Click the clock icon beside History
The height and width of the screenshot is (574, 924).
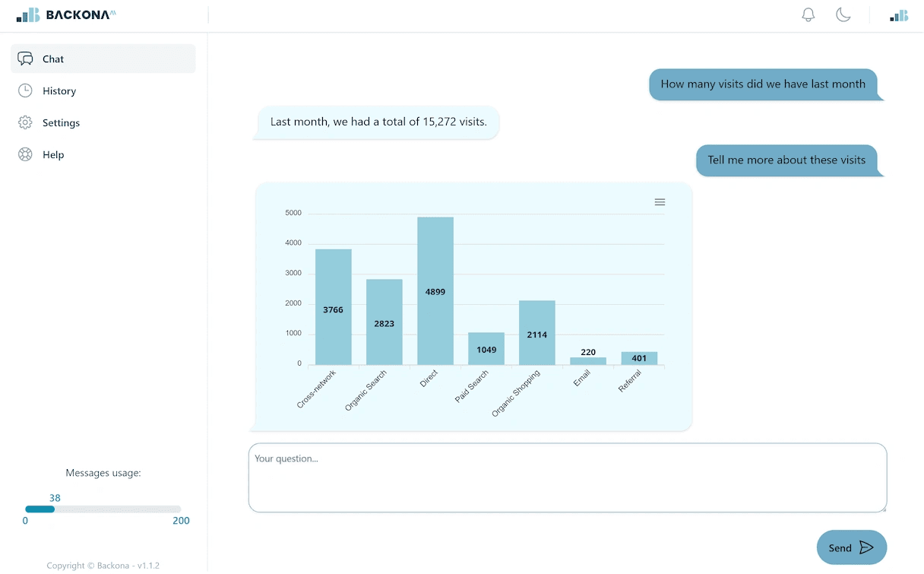(x=25, y=90)
